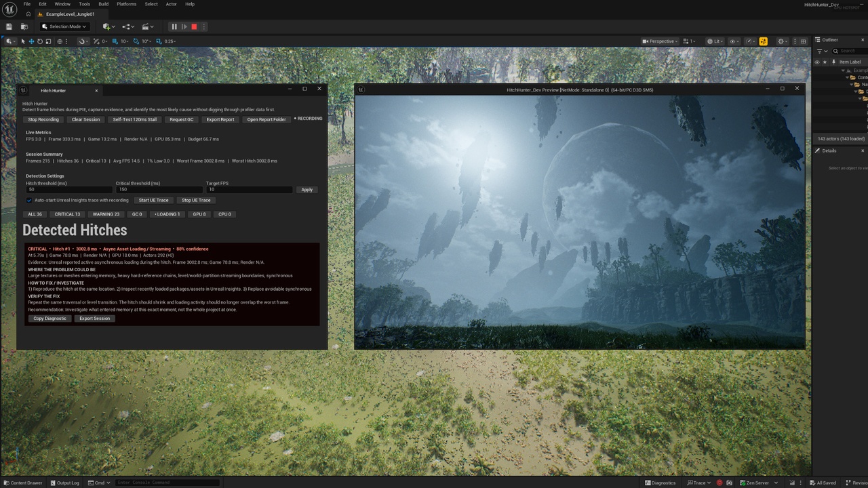
Task: Toggle the yellow realtime override icon in viewport
Action: coord(763,41)
